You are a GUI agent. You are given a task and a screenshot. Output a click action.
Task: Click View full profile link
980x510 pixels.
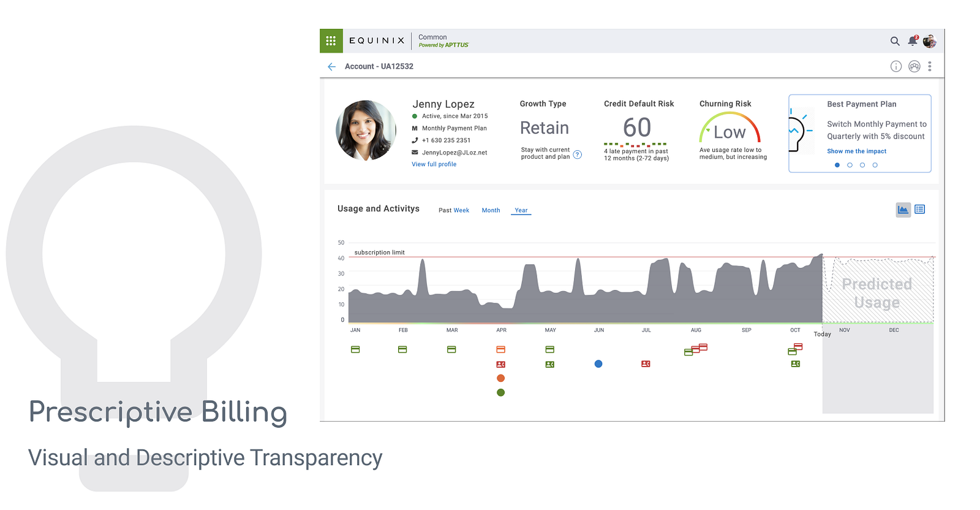coord(434,164)
